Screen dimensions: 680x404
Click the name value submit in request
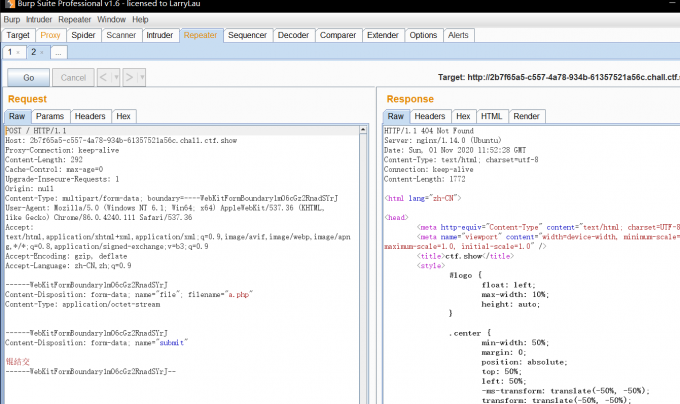[x=172, y=342]
